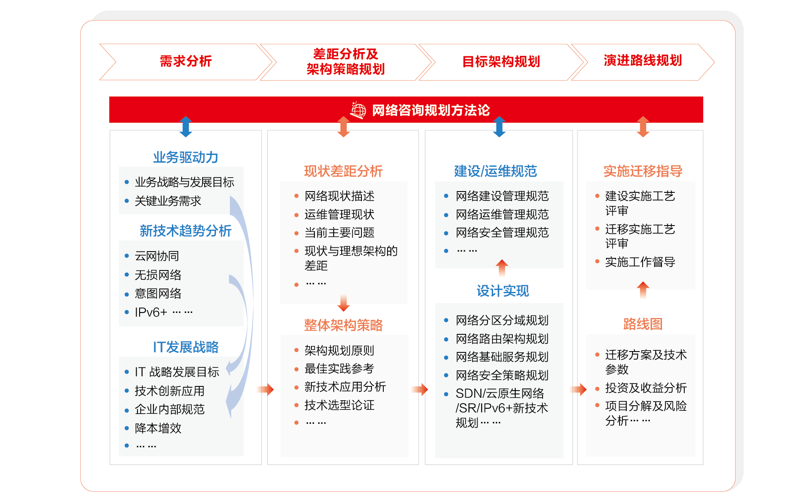Click the 建设实施工艺评审 bullet

point(640,203)
